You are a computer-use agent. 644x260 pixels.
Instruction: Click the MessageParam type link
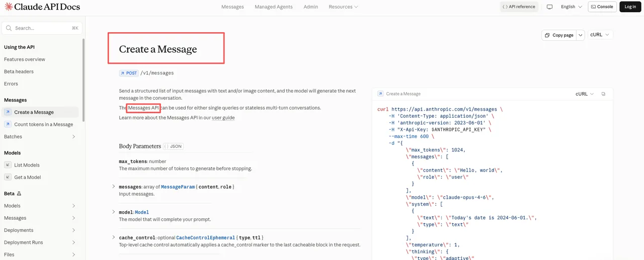pos(178,187)
